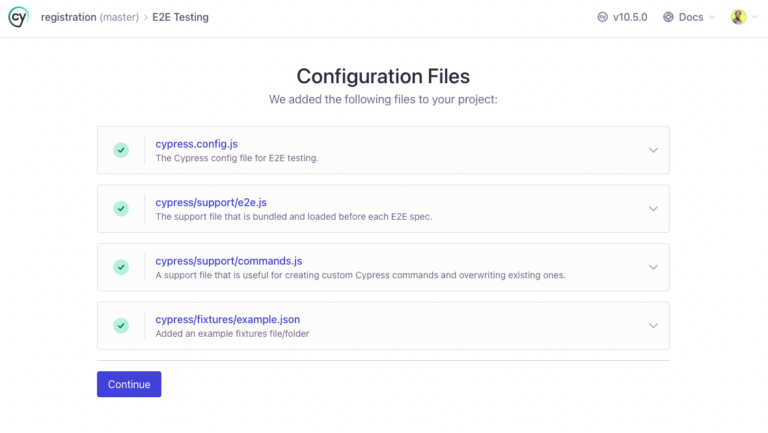
Task: Click the green checkmark beside cypress/support/e2e.js
Action: [x=121, y=209]
